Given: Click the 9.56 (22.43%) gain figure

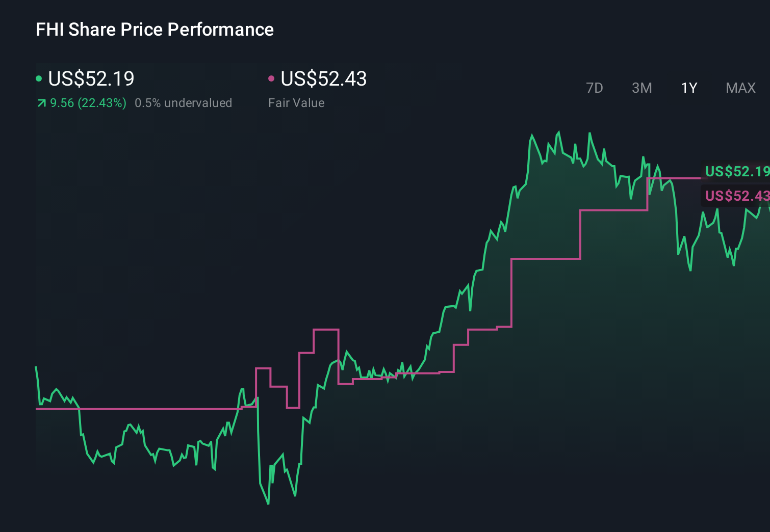Looking at the screenshot, I should tap(88, 102).
